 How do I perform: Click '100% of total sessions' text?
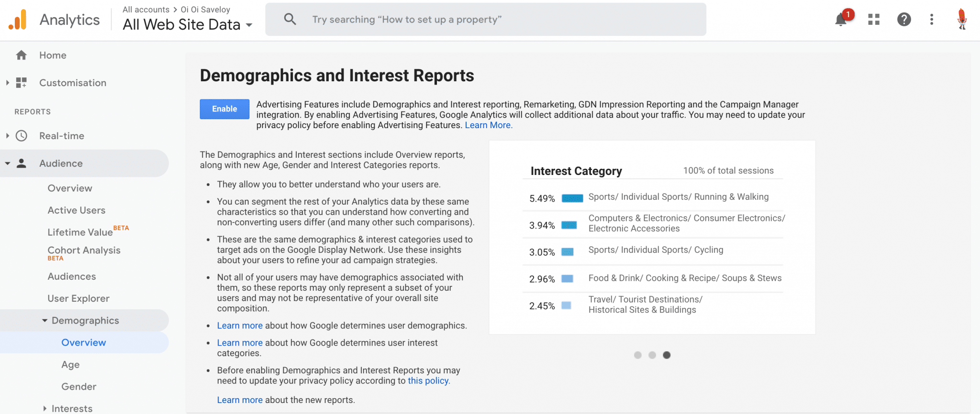(728, 171)
